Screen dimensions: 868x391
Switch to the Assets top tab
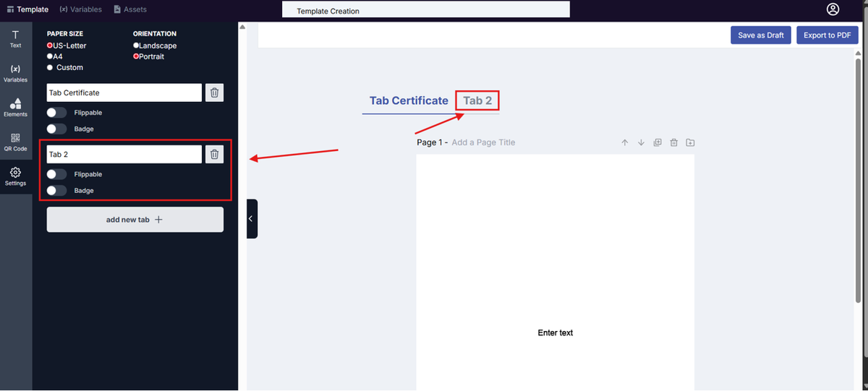(x=130, y=9)
